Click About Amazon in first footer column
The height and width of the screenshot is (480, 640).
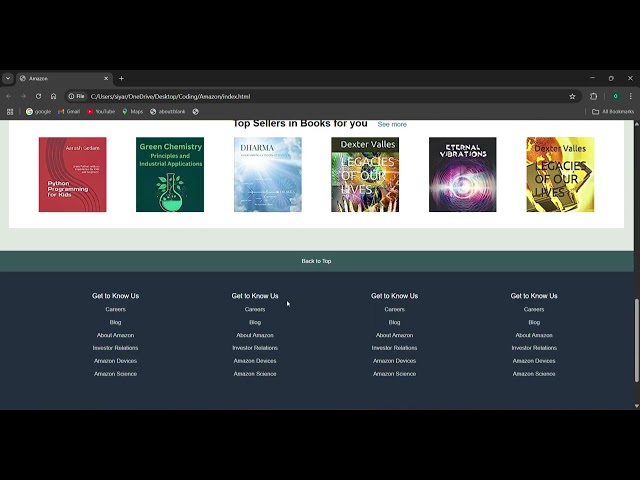(x=116, y=335)
